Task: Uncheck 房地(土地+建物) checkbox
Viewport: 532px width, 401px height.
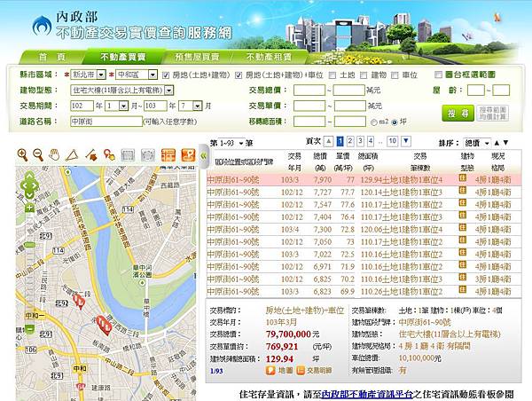Action: click(166, 75)
